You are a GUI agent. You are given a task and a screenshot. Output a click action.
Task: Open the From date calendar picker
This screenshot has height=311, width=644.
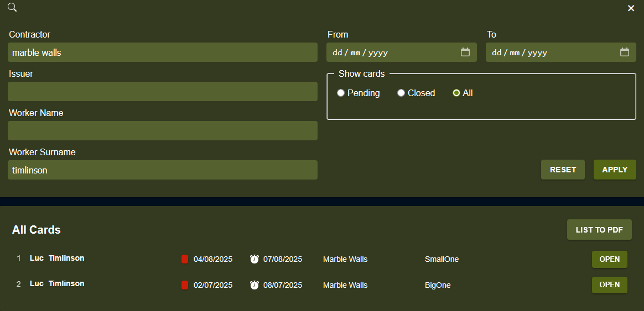pyautogui.click(x=465, y=52)
